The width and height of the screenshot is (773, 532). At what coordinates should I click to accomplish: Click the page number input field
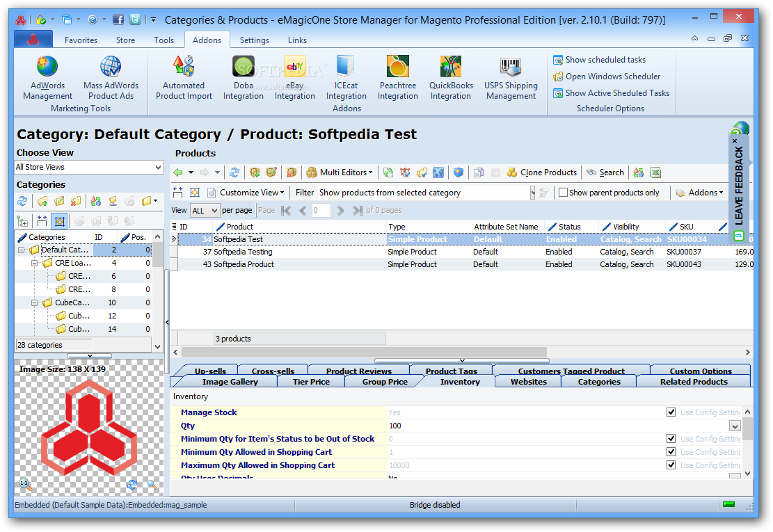click(x=321, y=211)
